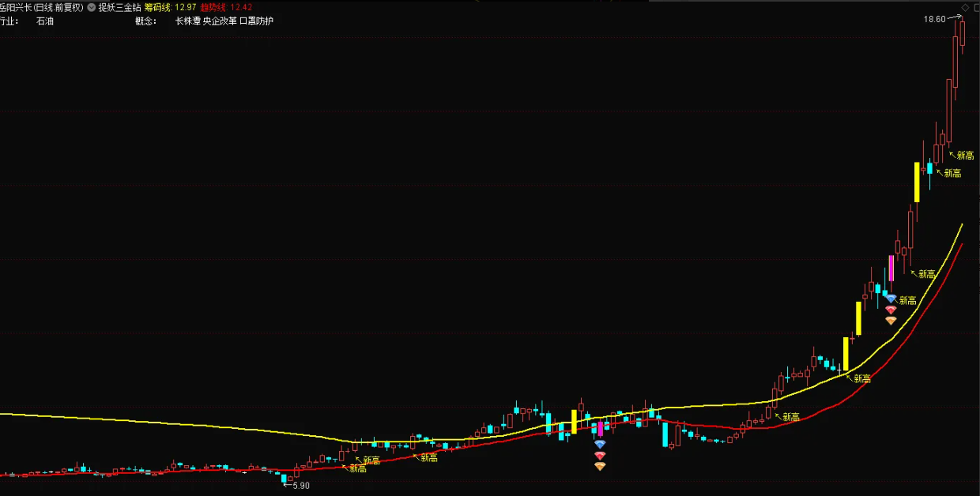Viewport: 980px width, 496px height.
Task: Select the 石油 industry label
Action: point(45,21)
